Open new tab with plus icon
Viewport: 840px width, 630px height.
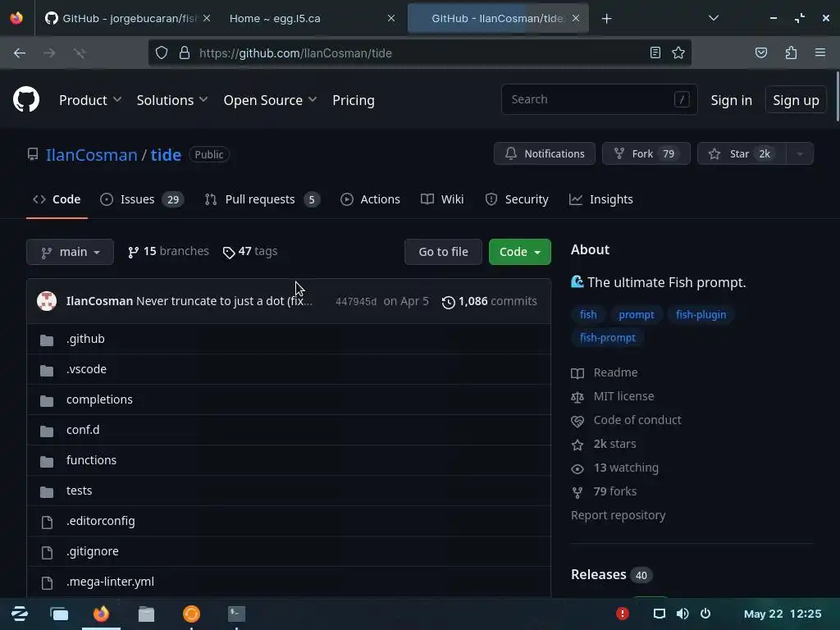click(606, 19)
